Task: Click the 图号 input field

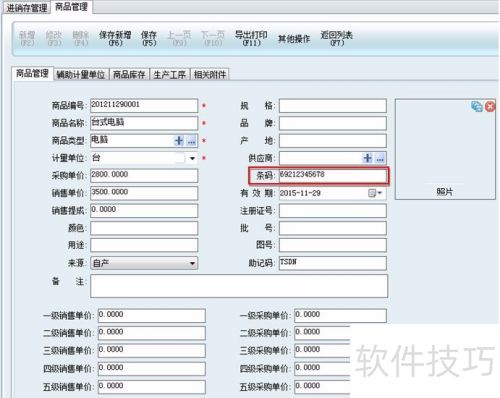Action: click(333, 245)
